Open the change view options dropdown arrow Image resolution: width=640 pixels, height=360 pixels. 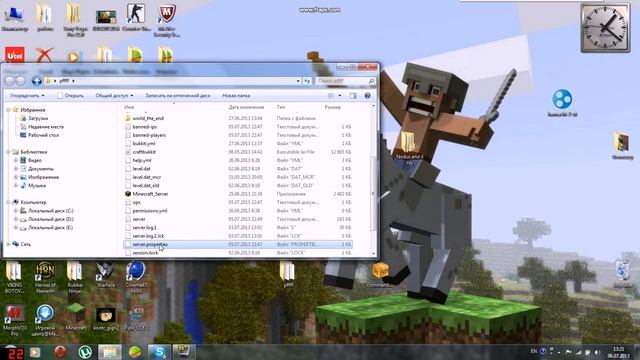tap(340, 96)
